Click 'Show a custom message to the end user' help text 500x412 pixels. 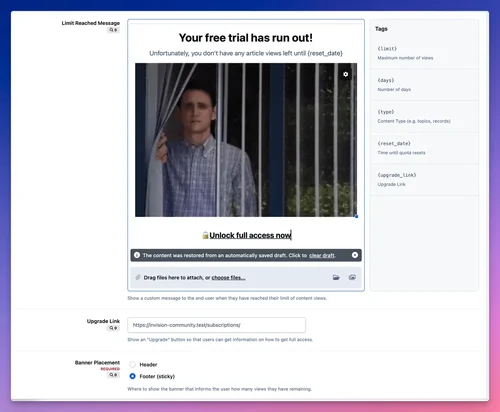227,298
